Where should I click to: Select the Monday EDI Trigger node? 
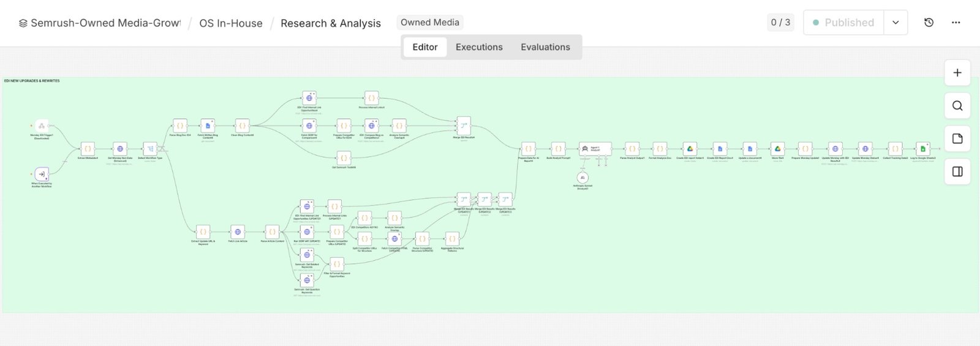click(x=42, y=126)
